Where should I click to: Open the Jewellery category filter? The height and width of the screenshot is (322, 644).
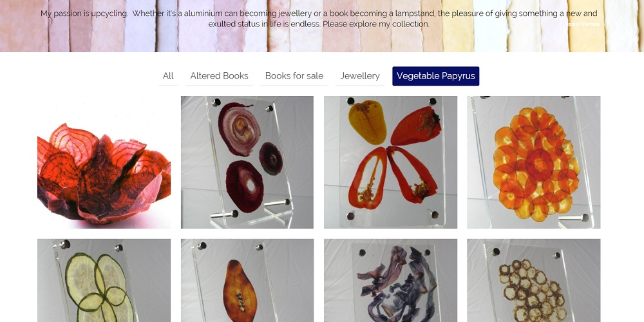360,76
